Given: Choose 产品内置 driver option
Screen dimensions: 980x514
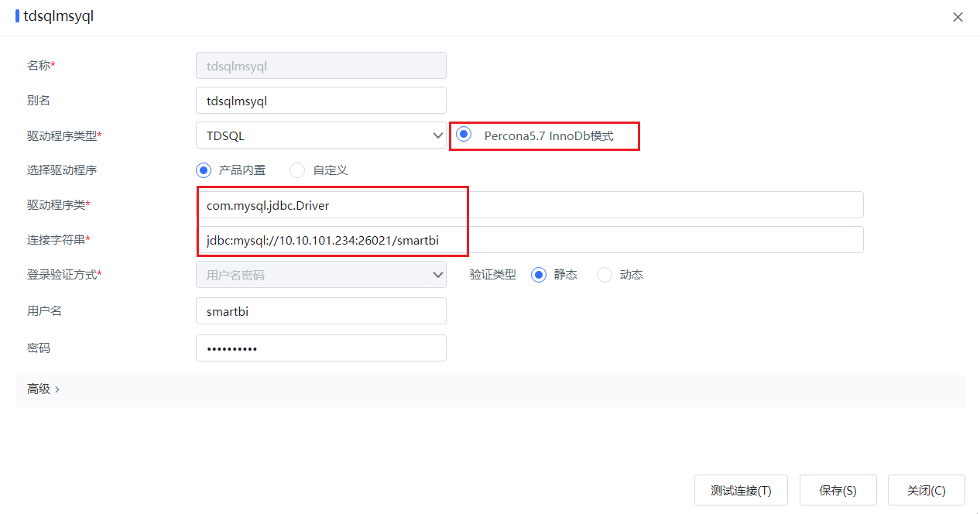Looking at the screenshot, I should tap(204, 170).
